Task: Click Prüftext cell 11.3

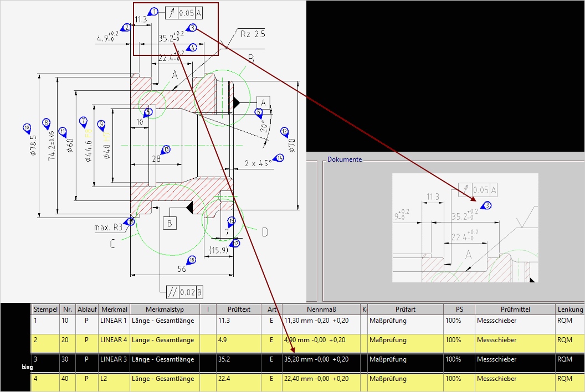Action: point(239,324)
